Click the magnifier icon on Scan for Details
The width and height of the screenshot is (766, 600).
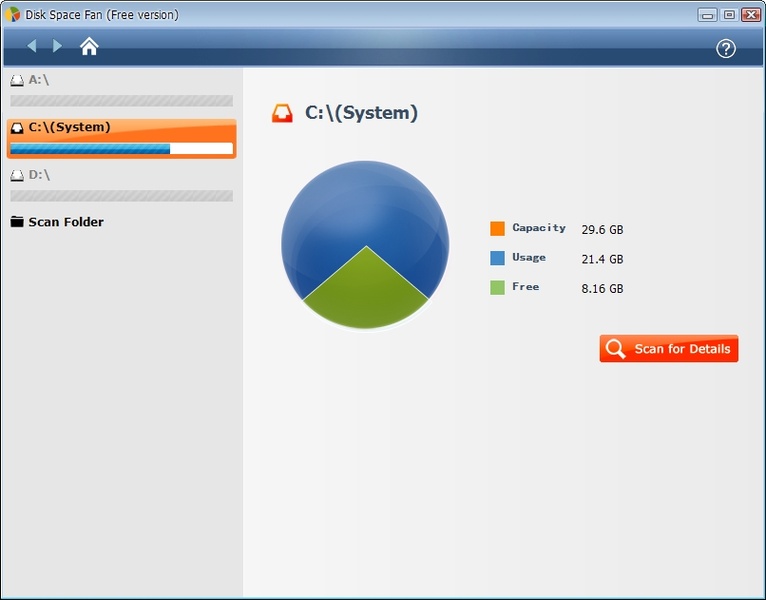point(615,349)
